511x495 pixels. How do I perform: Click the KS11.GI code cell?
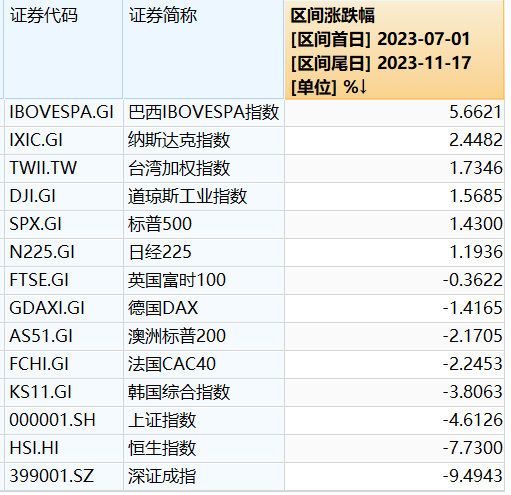64,392
